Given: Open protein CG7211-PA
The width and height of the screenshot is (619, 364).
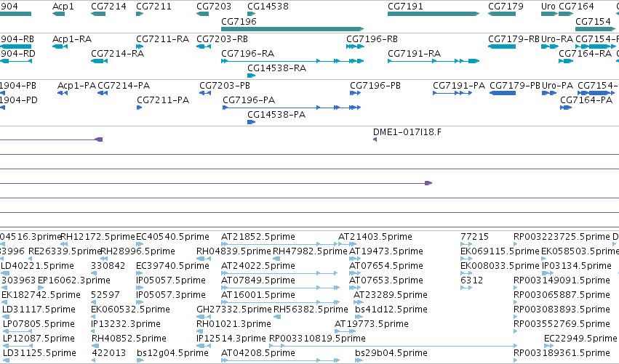Looking at the screenshot, I should coord(163,100).
